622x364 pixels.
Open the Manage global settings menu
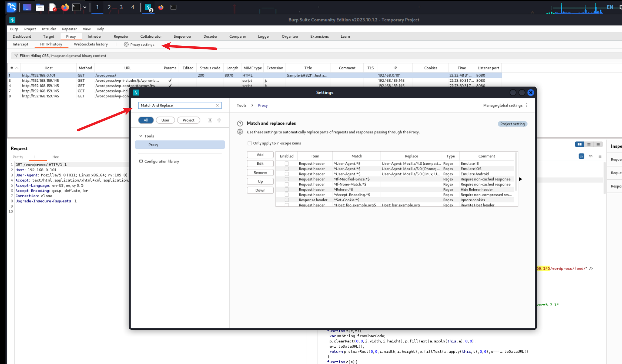[505, 105]
